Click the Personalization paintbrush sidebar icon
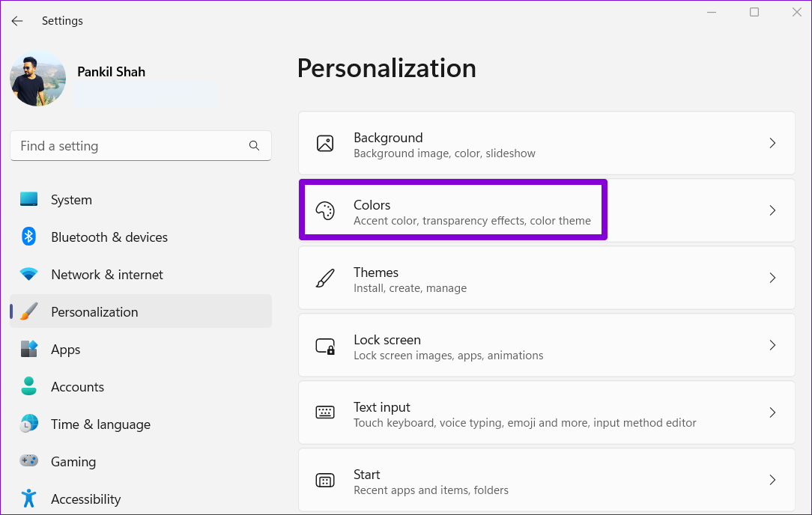Viewport: 812px width, 515px height. tap(29, 311)
